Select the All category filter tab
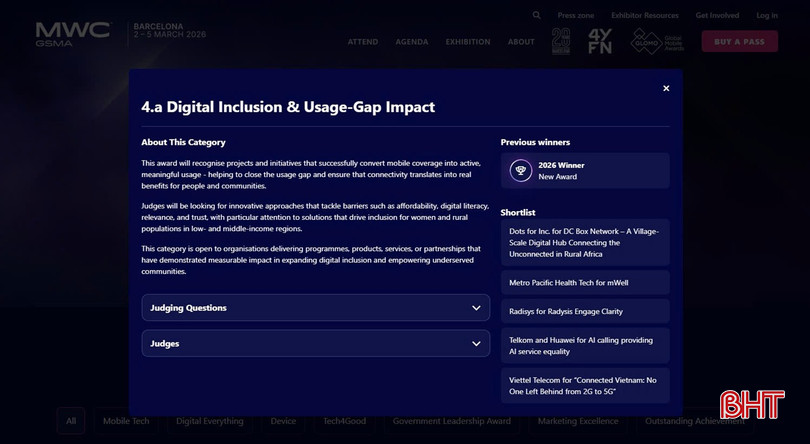The image size is (810, 444). [70, 421]
